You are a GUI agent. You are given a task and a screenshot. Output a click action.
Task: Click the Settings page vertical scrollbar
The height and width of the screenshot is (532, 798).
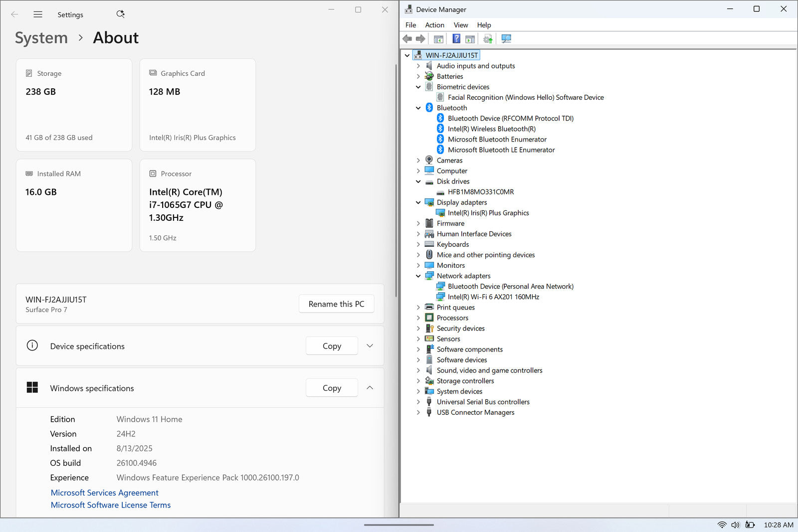tap(396, 179)
